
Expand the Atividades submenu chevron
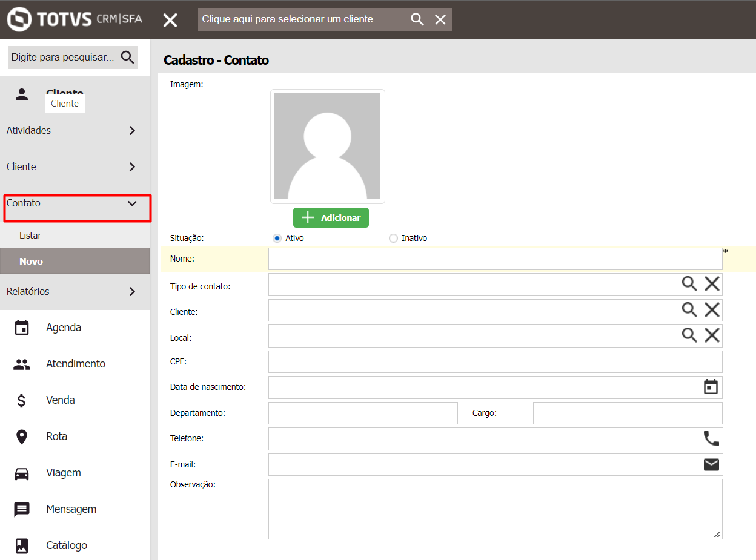pos(132,130)
